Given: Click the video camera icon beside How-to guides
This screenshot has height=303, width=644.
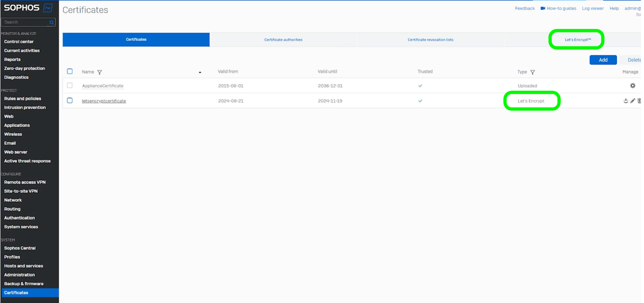Looking at the screenshot, I should 544,8.
